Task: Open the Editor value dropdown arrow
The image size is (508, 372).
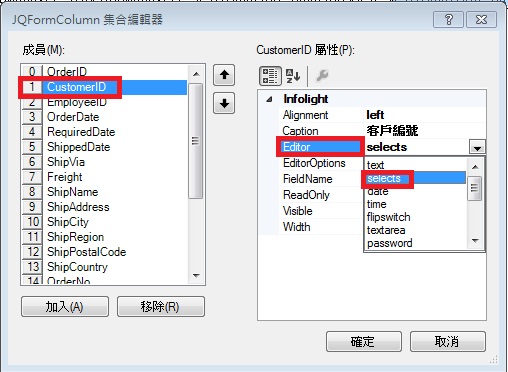Action: click(x=477, y=147)
